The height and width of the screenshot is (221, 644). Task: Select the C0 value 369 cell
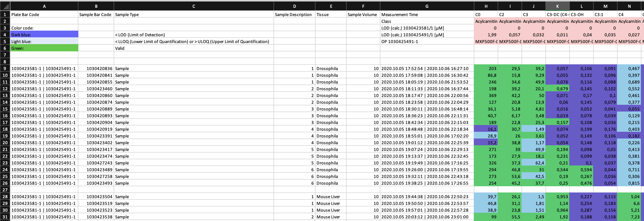coord(486,95)
